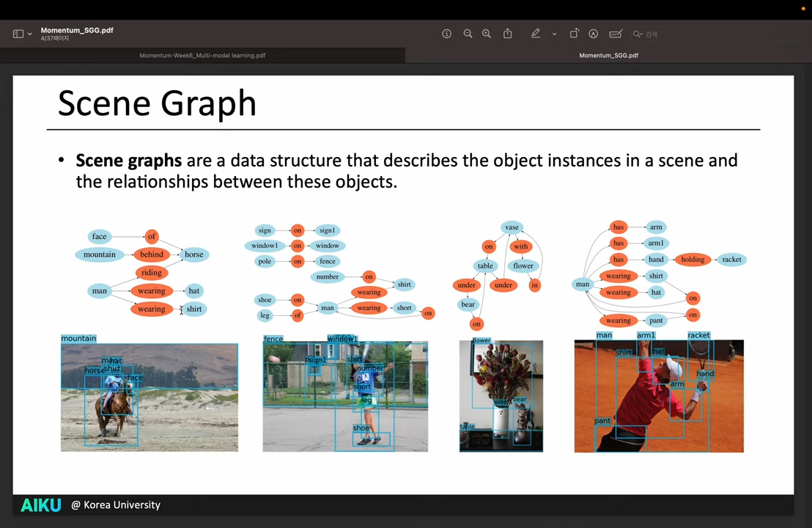Select the highlight tool

593,34
